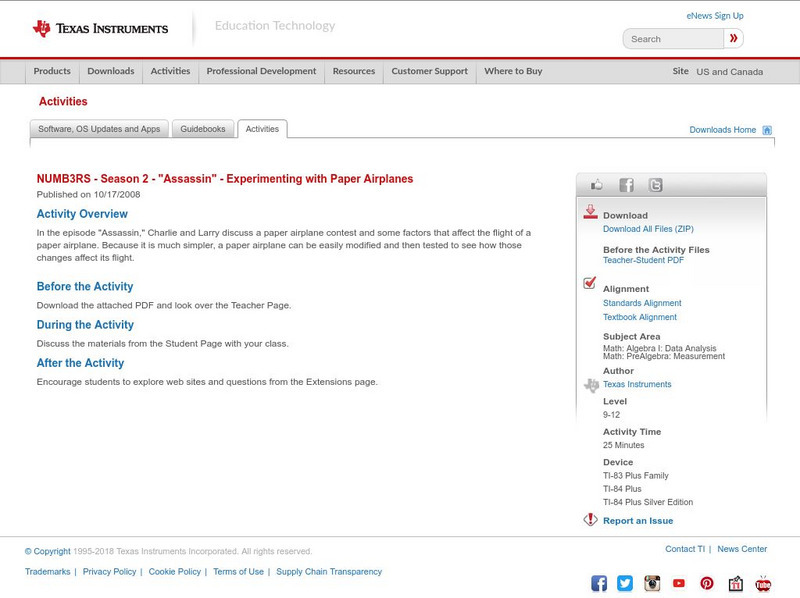Viewport: 800px width, 598px height.
Task: Click Download All Files (ZIP)
Action: 648,229
